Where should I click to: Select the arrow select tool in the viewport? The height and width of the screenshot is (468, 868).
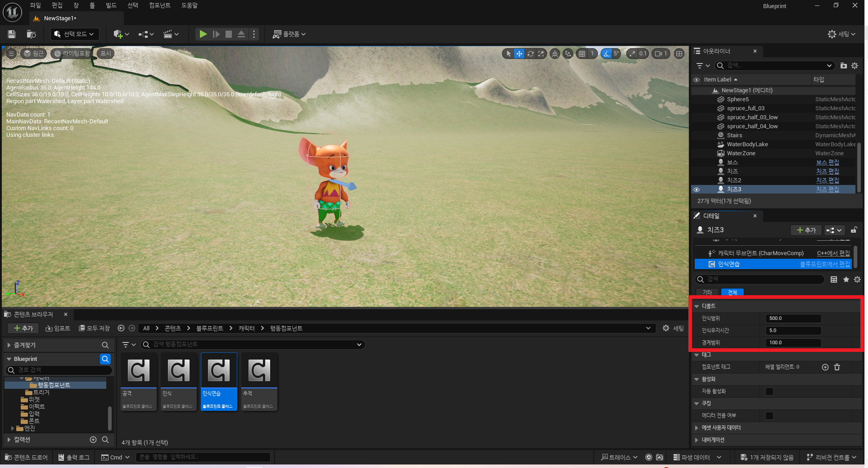pyautogui.click(x=508, y=54)
